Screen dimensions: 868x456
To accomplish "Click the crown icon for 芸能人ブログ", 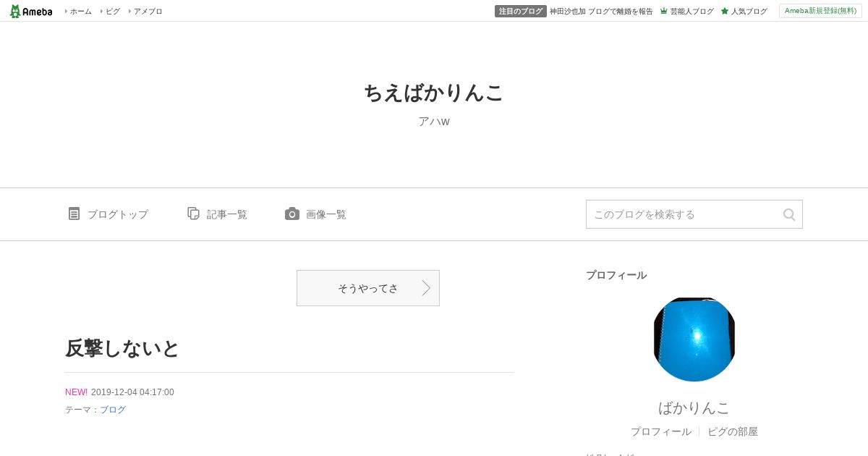I will coord(664,11).
